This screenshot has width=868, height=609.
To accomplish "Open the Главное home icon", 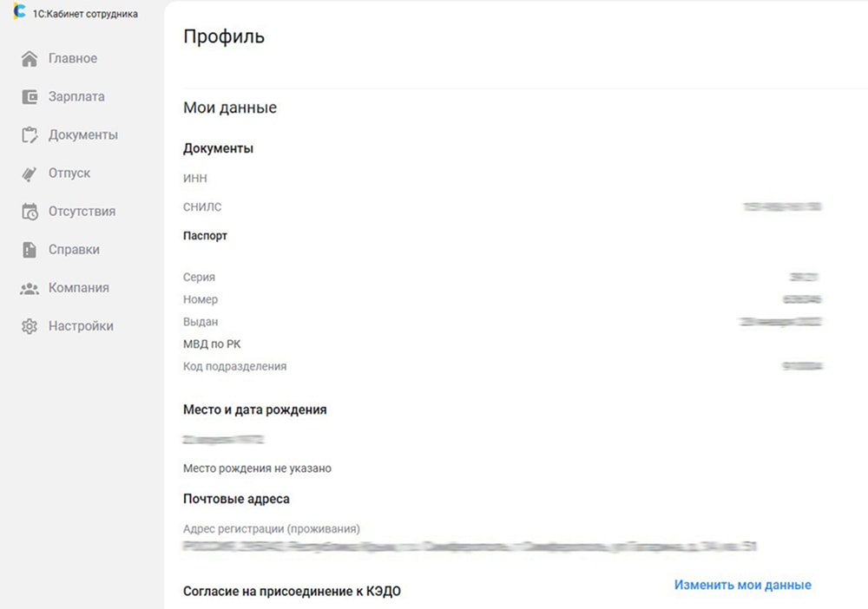I will (x=29, y=58).
